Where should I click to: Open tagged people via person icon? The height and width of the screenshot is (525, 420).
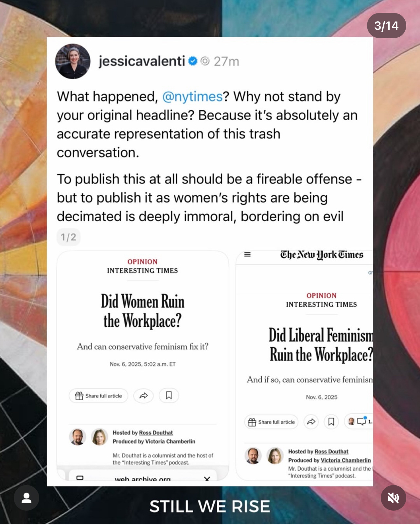(x=26, y=498)
